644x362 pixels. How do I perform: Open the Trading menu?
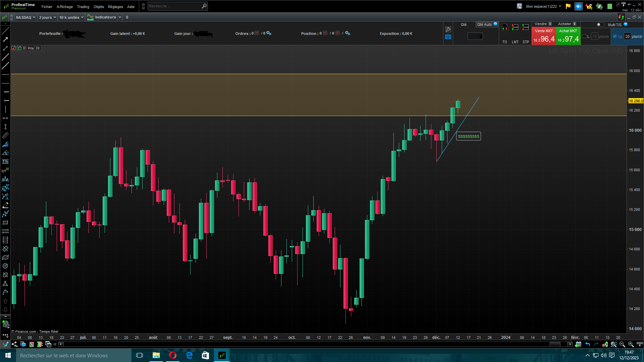click(x=83, y=7)
